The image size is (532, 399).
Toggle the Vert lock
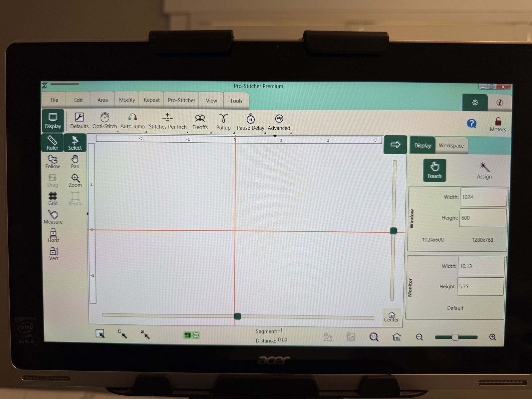click(x=54, y=253)
